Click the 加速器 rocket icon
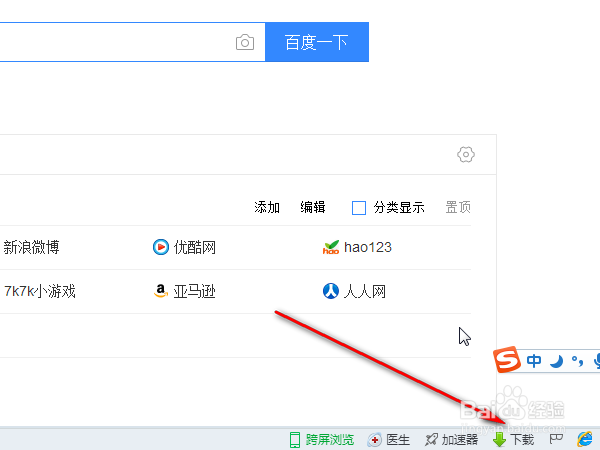The height and width of the screenshot is (450, 600). 431,440
